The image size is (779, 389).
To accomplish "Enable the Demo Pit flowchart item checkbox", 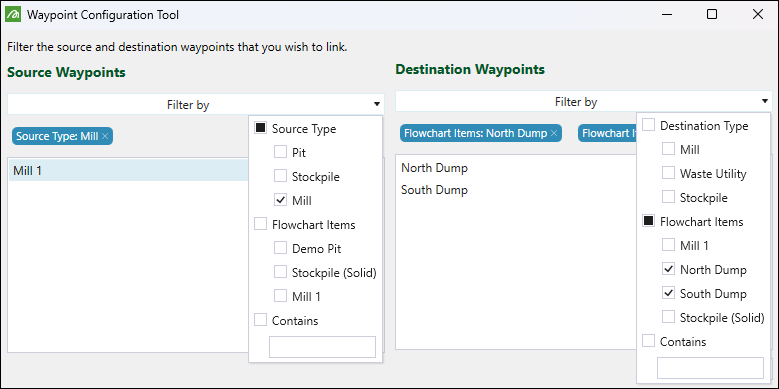I will click(x=281, y=248).
